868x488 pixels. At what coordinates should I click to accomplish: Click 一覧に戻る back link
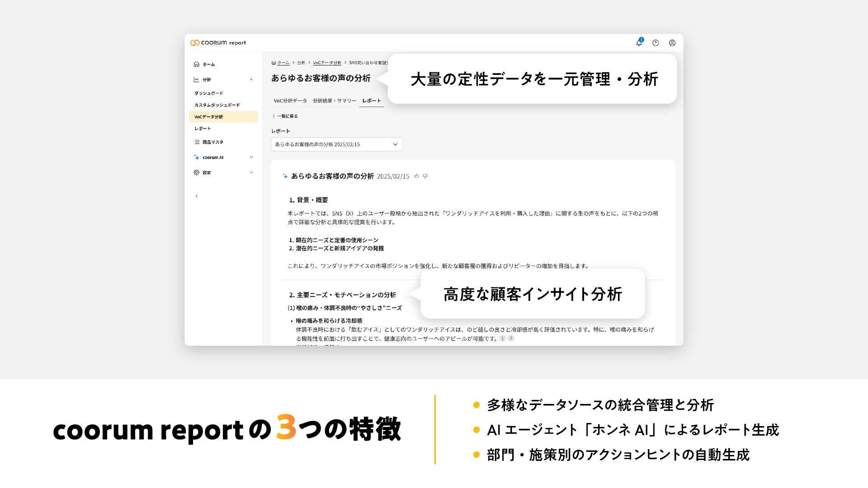click(285, 116)
